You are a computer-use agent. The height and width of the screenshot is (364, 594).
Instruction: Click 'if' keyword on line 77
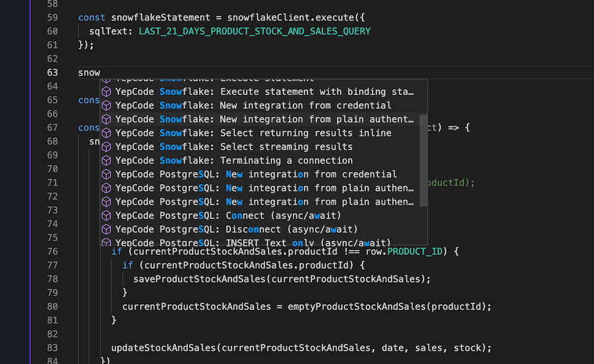pos(128,265)
